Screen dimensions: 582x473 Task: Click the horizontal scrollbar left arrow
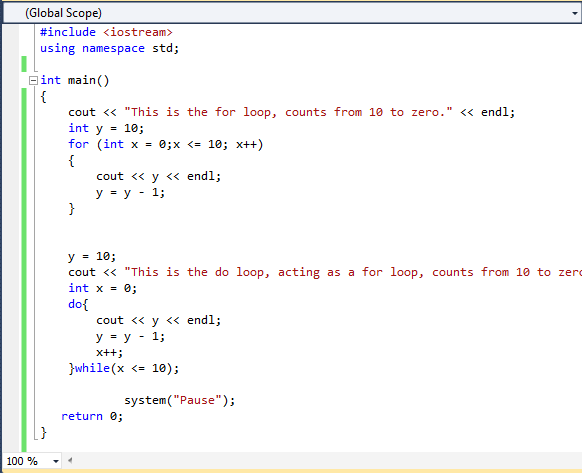[x=70, y=461]
